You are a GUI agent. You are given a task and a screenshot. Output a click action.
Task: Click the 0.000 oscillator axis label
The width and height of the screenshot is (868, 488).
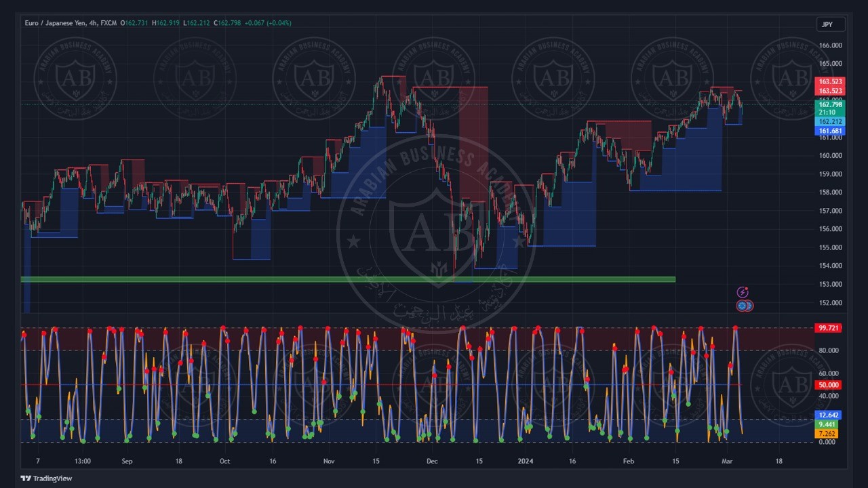point(827,442)
